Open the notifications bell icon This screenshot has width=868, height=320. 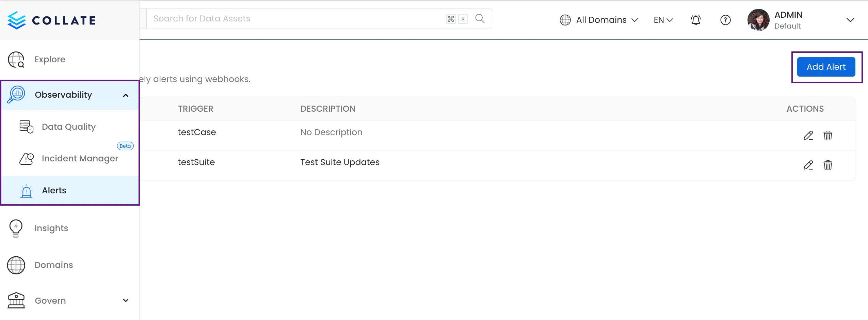click(x=695, y=20)
